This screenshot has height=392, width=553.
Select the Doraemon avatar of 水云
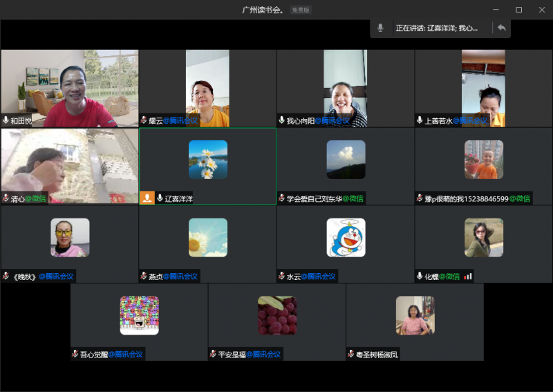[x=346, y=238]
